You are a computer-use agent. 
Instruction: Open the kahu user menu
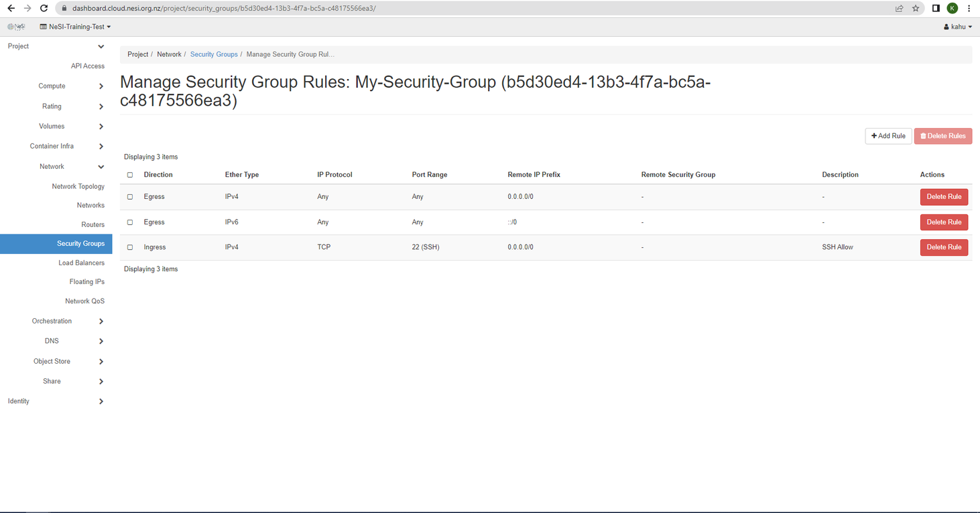(957, 27)
